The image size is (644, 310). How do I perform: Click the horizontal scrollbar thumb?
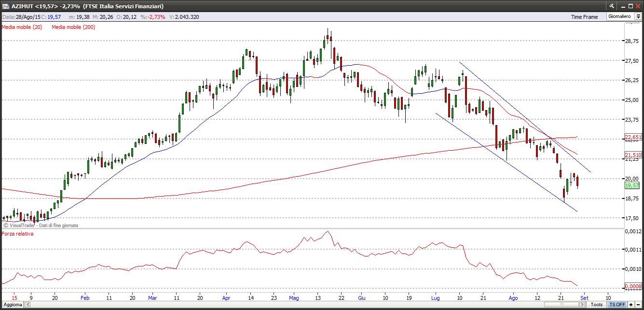562,305
